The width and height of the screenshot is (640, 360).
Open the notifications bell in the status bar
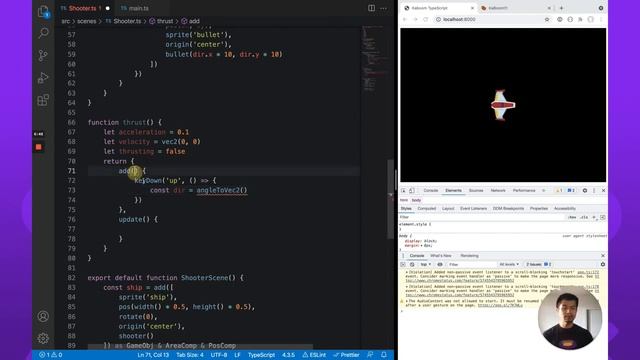coord(384,355)
